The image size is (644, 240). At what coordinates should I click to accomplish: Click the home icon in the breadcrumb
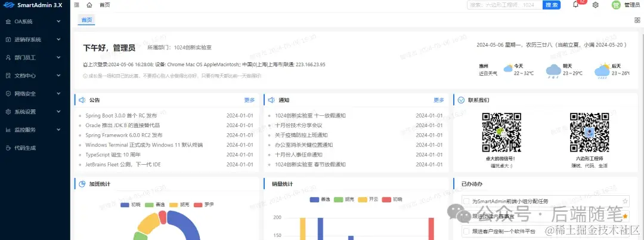[89, 5]
